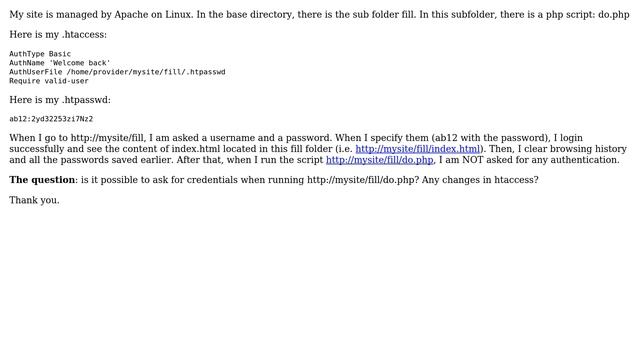The height and width of the screenshot is (360, 640).
Task: Click 'Any changes in htaccess?' text
Action: (x=480, y=180)
